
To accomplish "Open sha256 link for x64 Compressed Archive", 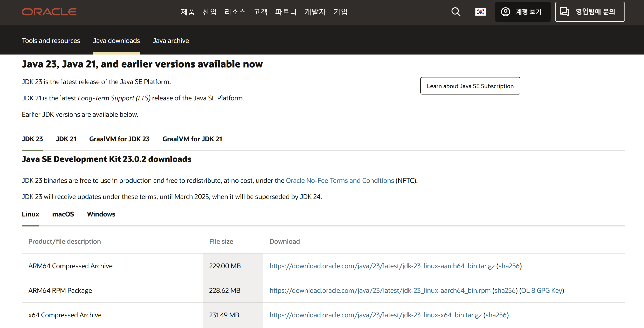I will (x=496, y=315).
